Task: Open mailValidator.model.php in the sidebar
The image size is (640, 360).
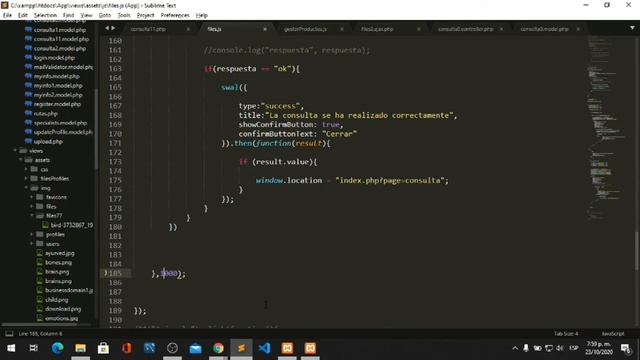Action: pos(63,67)
